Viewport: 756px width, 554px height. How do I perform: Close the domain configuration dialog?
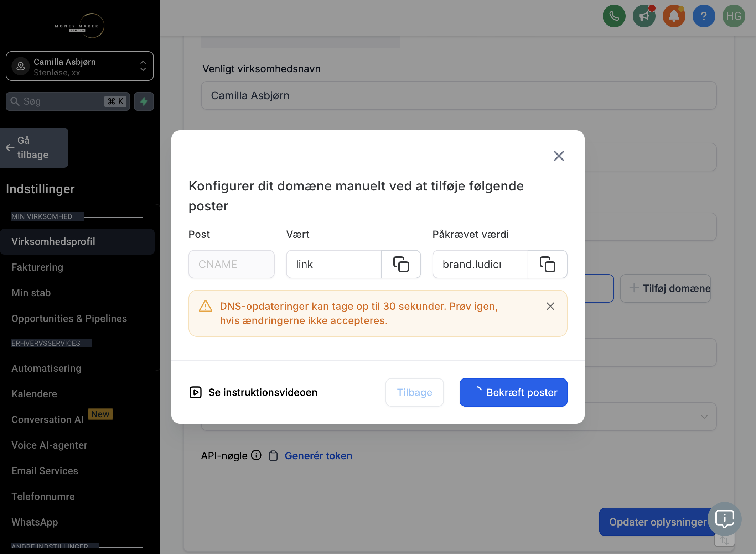[559, 156]
